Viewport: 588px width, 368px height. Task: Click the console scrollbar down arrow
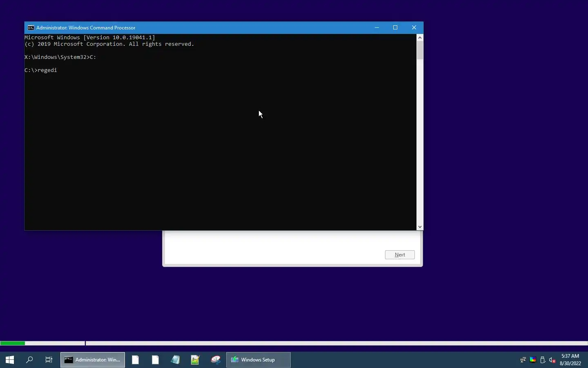pos(420,227)
